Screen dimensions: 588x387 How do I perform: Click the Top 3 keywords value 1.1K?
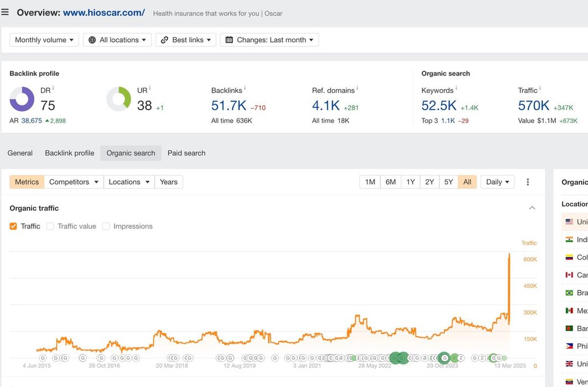click(447, 121)
